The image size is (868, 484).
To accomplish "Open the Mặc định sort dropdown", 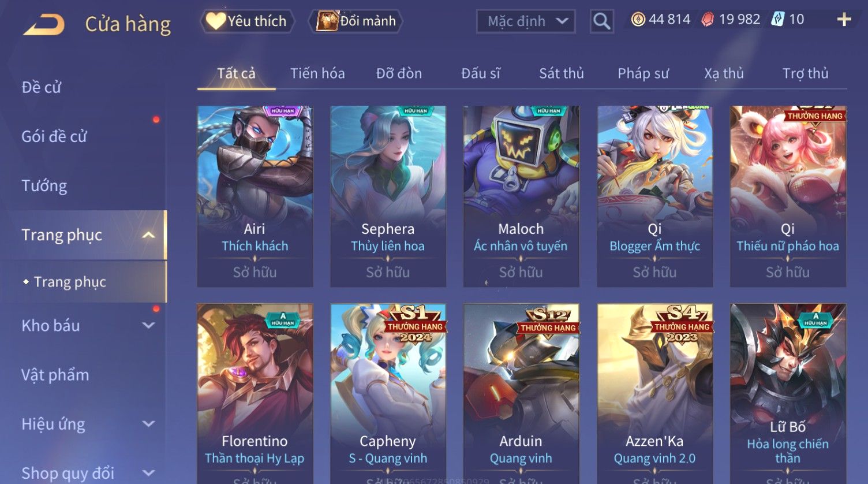I will 526,21.
